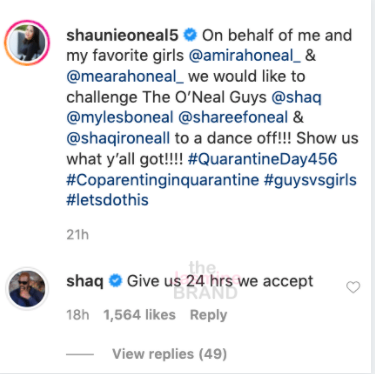Open the @mylesboneal profile mention
The image size is (375, 374).
tap(120, 118)
